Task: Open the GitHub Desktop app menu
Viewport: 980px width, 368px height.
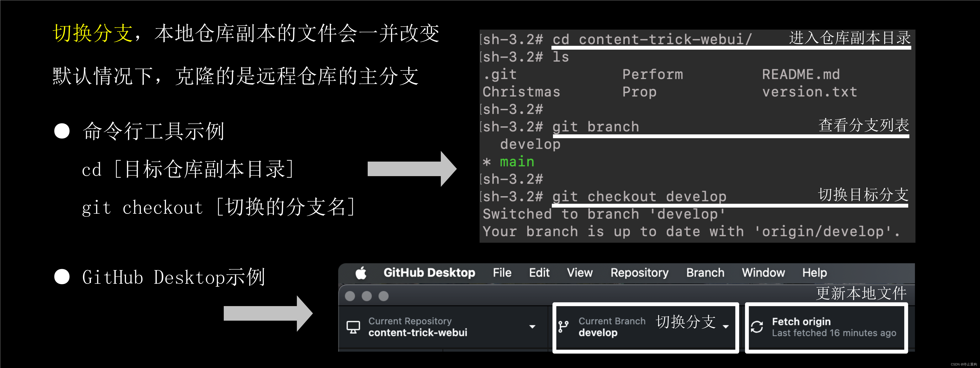Action: point(429,273)
